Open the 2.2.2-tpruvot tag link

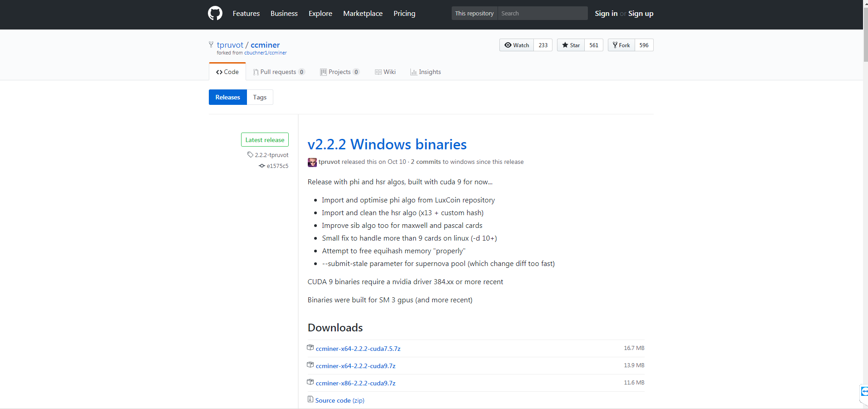[271, 155]
